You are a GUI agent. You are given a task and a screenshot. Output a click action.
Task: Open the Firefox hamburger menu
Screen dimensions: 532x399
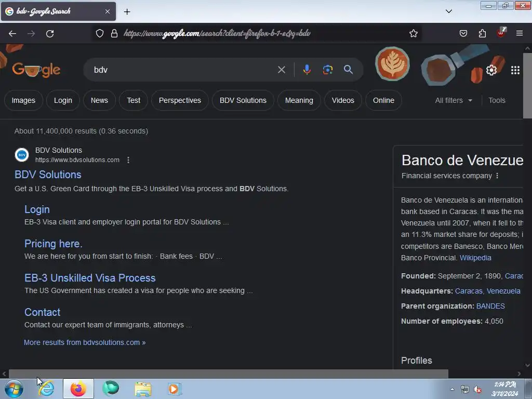(520, 33)
